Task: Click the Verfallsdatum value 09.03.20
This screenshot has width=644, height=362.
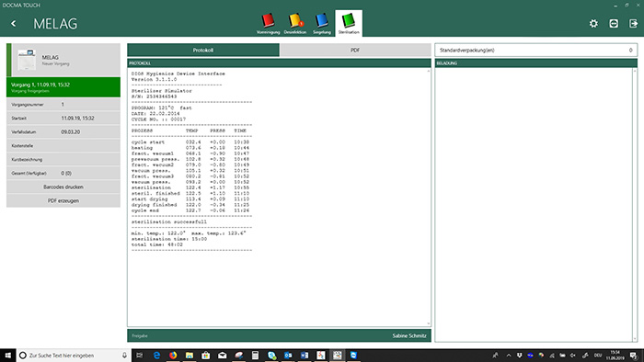Action: (71, 132)
